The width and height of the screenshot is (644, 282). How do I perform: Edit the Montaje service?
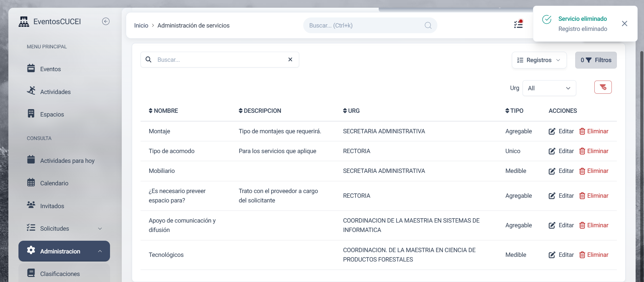coord(561,131)
